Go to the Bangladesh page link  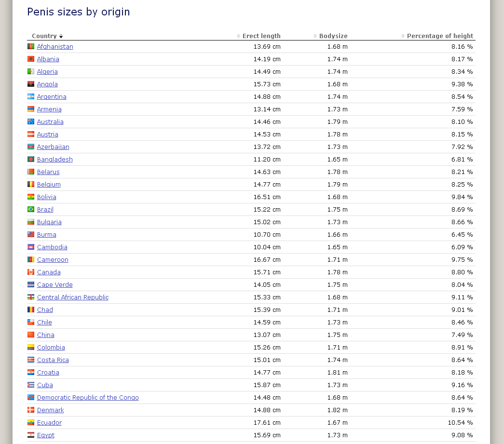54,160
